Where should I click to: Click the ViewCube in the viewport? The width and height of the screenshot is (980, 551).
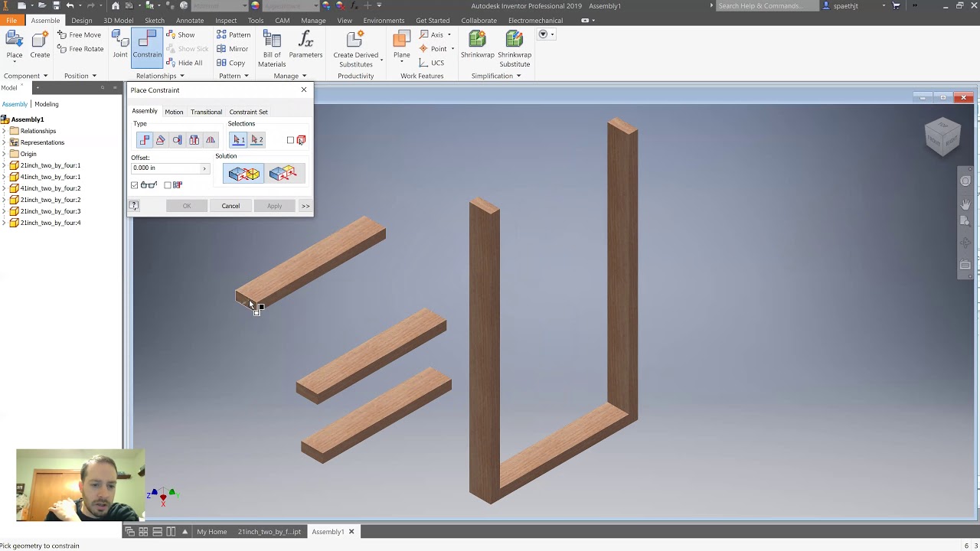coord(942,137)
